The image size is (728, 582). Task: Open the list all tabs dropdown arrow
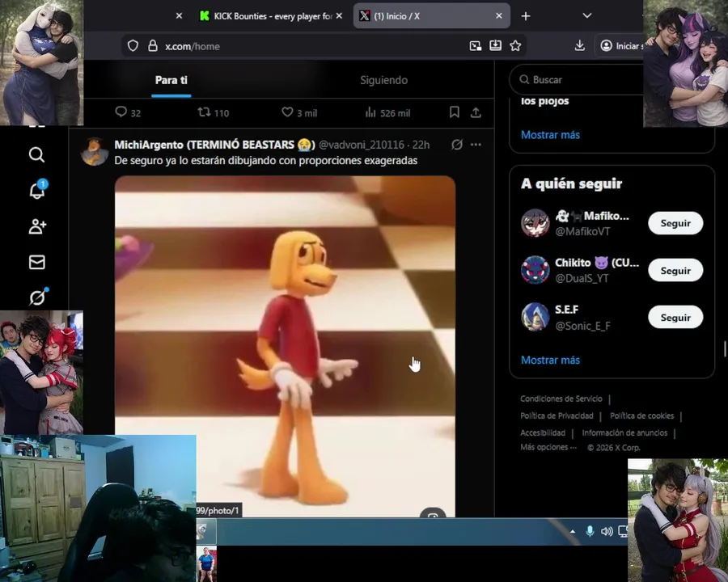(x=587, y=16)
